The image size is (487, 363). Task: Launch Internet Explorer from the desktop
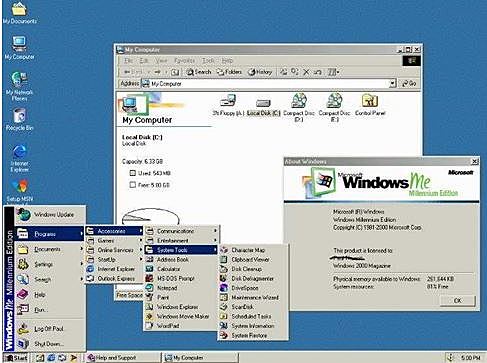19,158
